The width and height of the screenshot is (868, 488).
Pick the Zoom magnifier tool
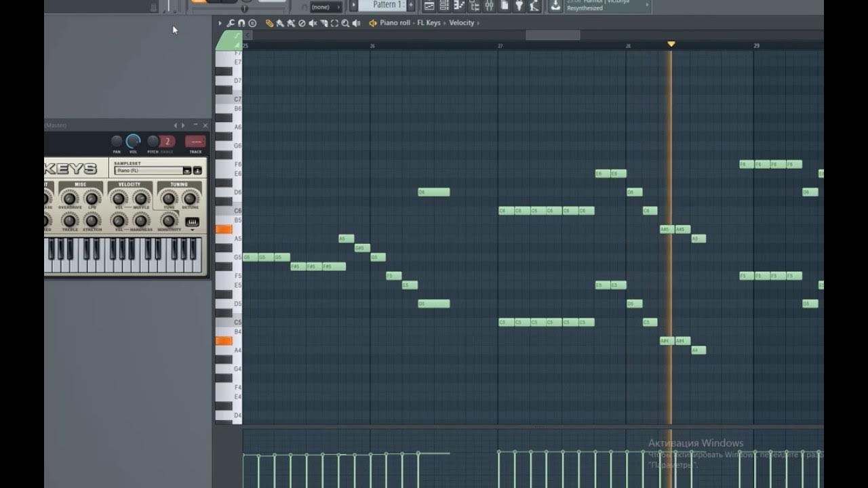(345, 23)
